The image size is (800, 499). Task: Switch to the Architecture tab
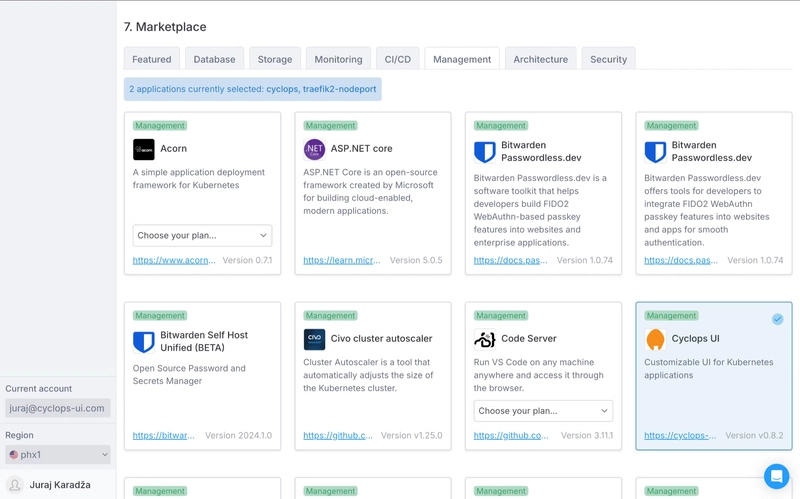pyautogui.click(x=540, y=59)
